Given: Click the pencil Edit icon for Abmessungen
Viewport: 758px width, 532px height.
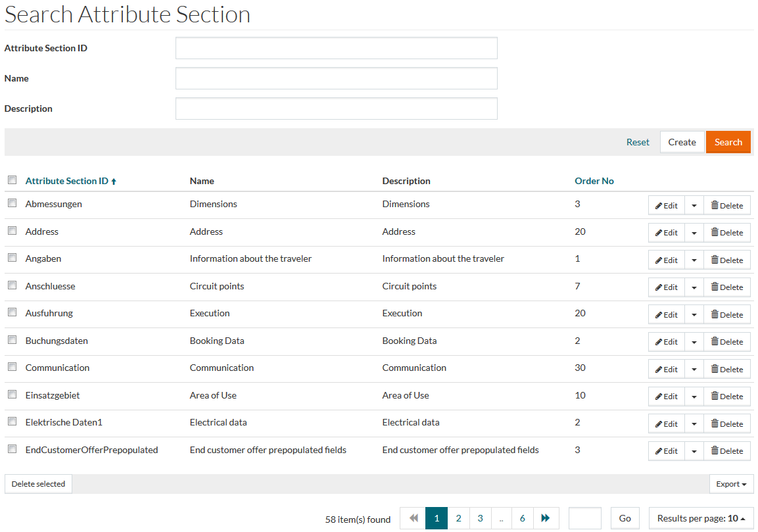Looking at the screenshot, I should pos(659,206).
